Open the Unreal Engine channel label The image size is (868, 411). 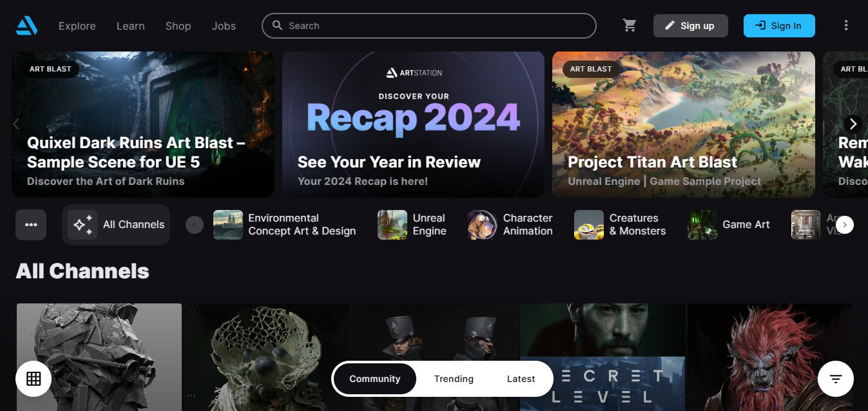[430, 225]
